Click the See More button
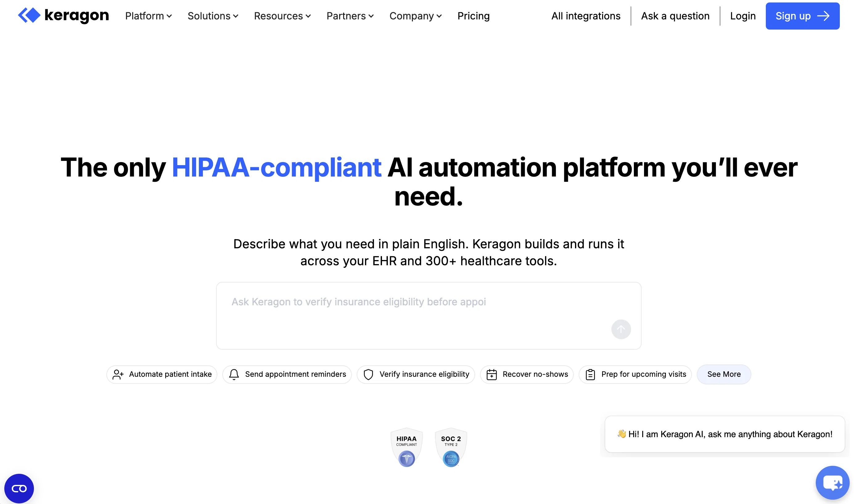Viewport: 854px width, 504px height. click(724, 374)
